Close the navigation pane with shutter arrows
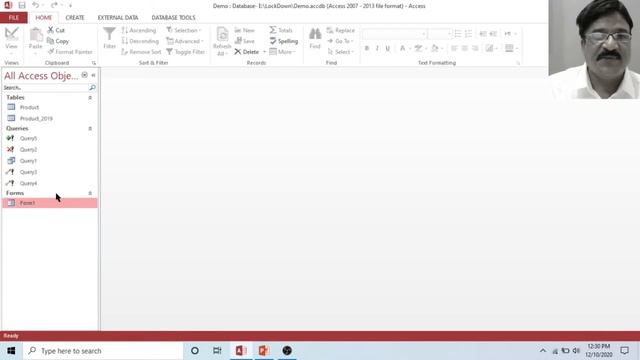640x360 pixels. (93, 75)
